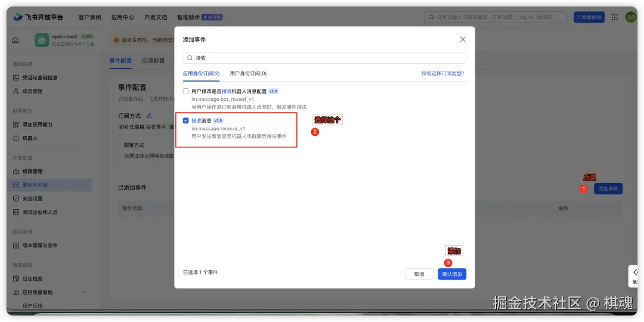Click 添加事件 button on page
The height and width of the screenshot is (322, 644).
click(x=608, y=189)
